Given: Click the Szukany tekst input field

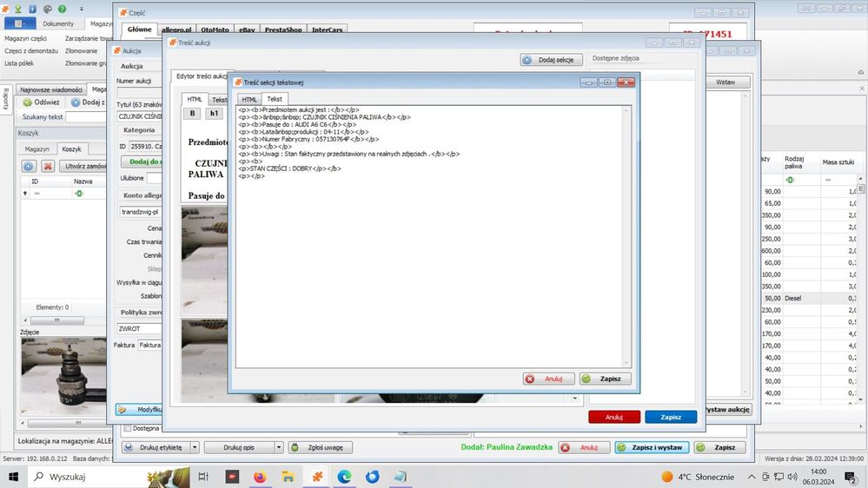Looking at the screenshot, I should (86, 116).
